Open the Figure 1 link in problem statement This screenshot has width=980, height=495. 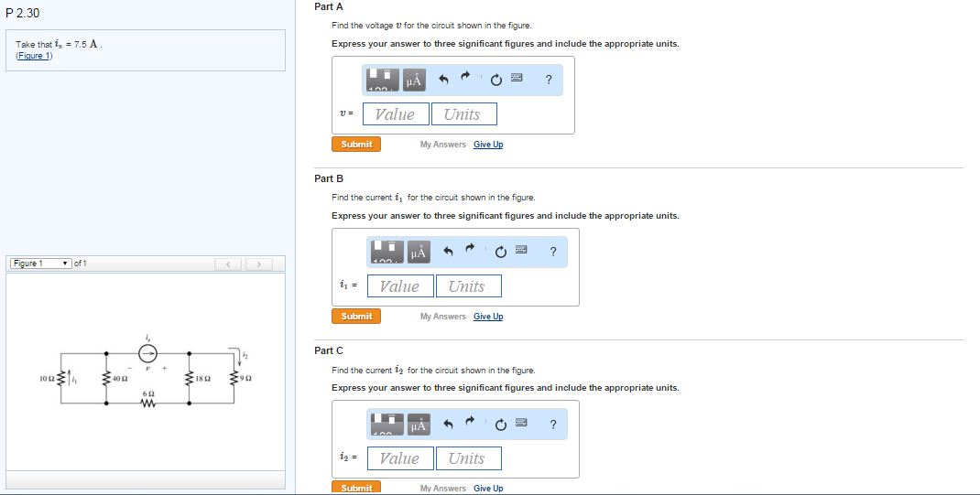[35, 56]
